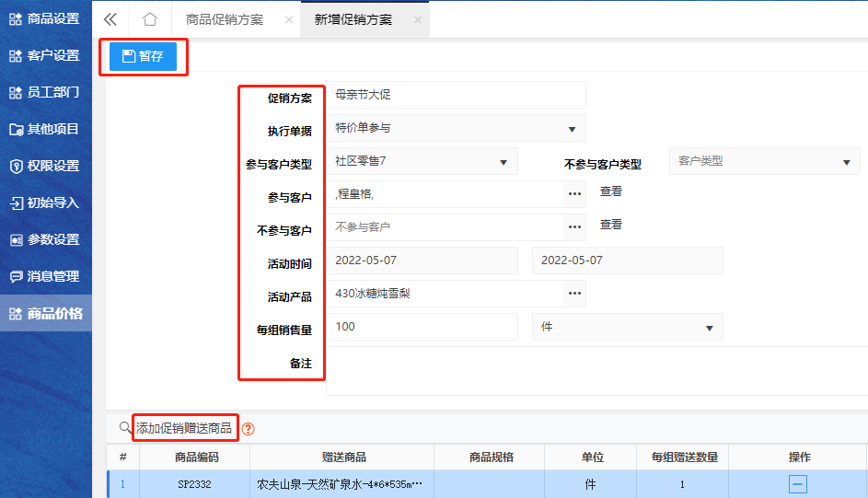Collapse sidebar with double-arrow icon
This screenshot has height=498, width=868.
[110, 19]
